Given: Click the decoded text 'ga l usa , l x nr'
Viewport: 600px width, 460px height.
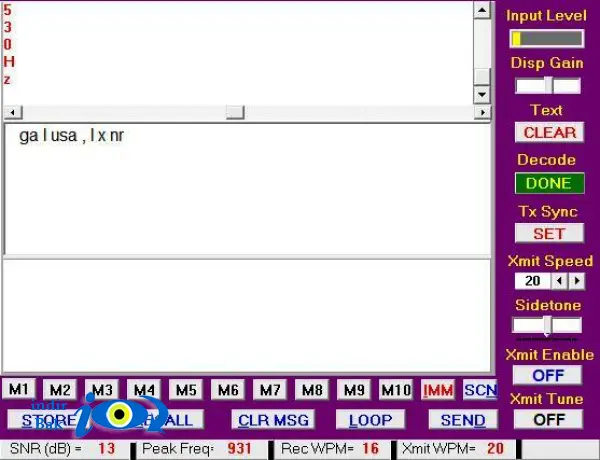Looking at the screenshot, I should [72, 135].
